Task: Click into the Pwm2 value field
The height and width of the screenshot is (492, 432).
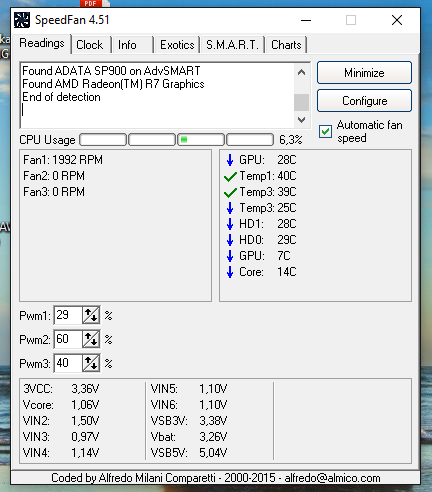Action: coord(68,339)
